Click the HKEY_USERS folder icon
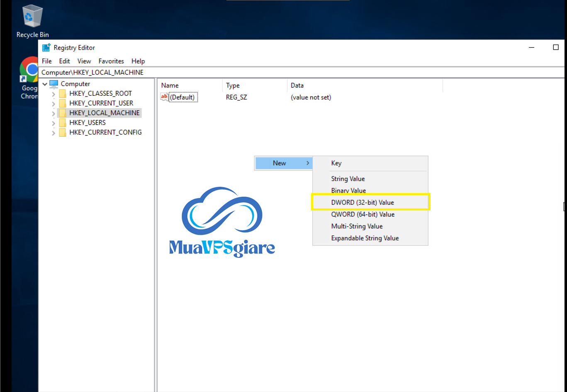Image resolution: width=567 pixels, height=392 pixels. (x=63, y=123)
